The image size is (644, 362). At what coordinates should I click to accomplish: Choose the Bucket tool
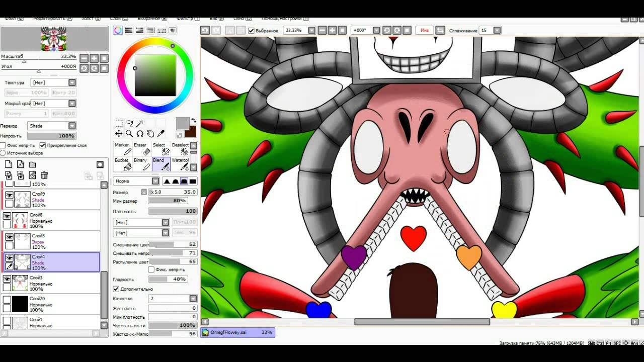coord(123,164)
